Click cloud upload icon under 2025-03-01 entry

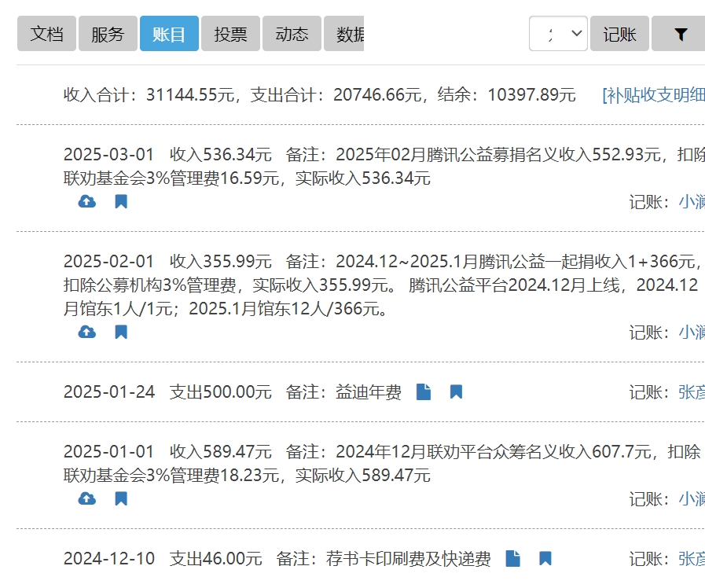click(87, 202)
